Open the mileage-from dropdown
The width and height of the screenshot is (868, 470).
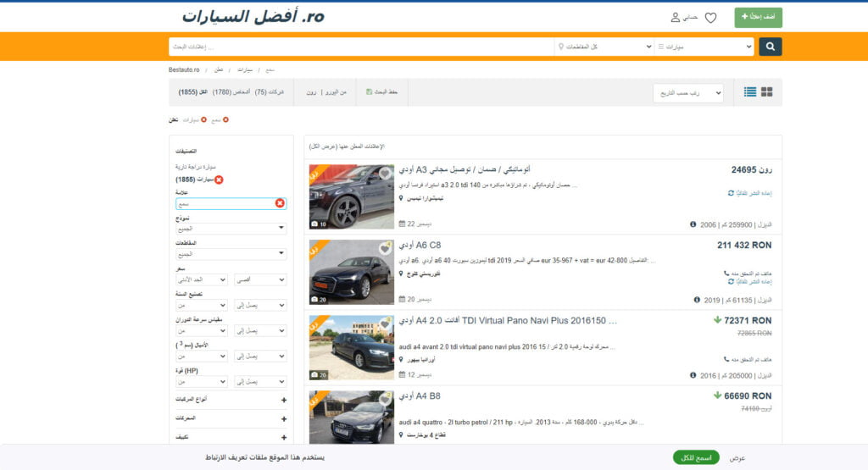(202, 330)
